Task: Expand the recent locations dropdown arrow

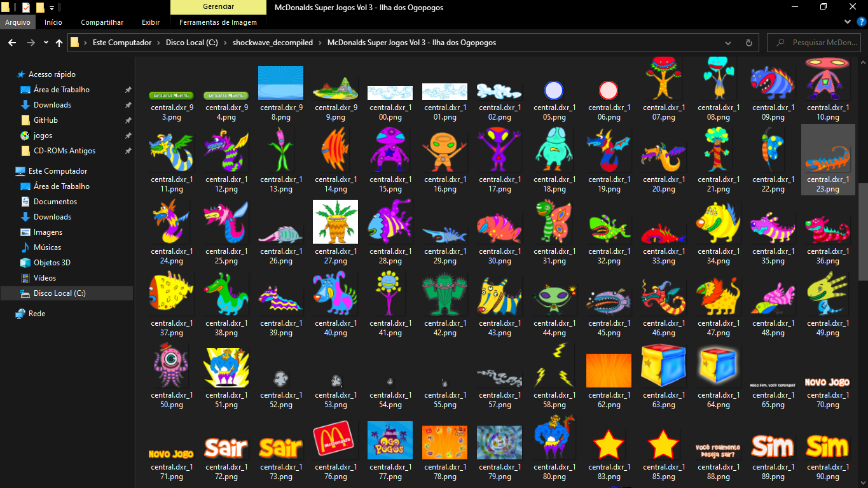Action: coord(46,43)
